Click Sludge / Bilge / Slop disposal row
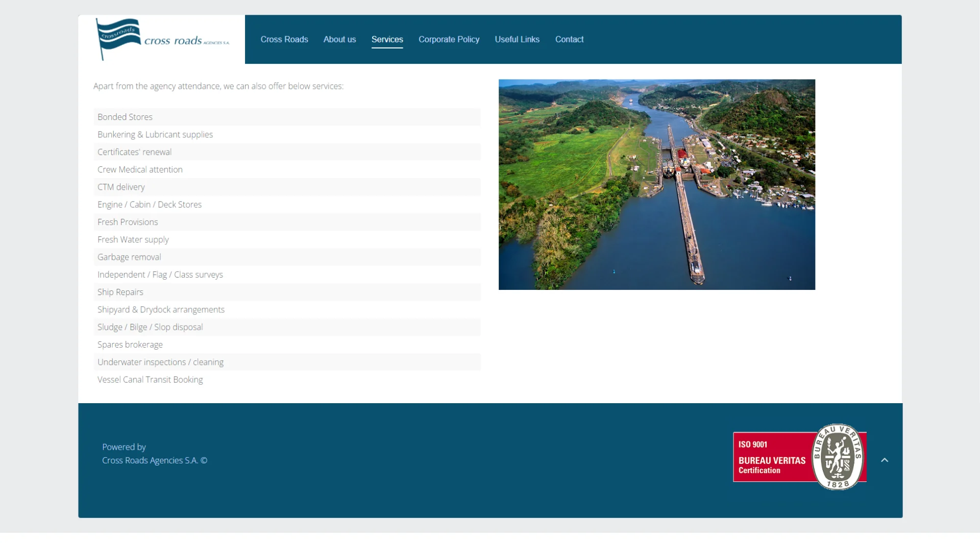Viewport: 980px width, 543px height. click(287, 327)
